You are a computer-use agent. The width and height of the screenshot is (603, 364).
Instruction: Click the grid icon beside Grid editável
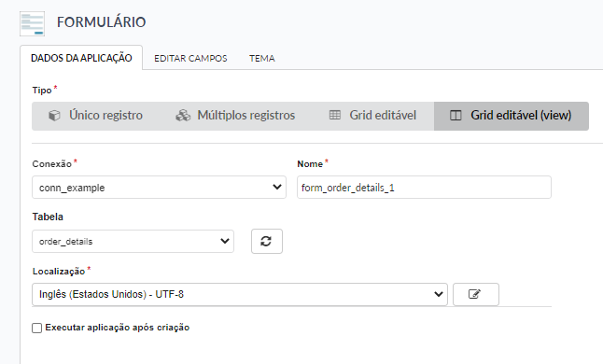(335, 115)
